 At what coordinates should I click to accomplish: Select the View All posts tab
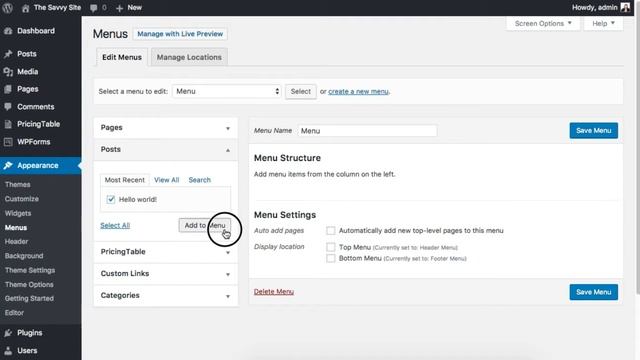click(x=167, y=180)
